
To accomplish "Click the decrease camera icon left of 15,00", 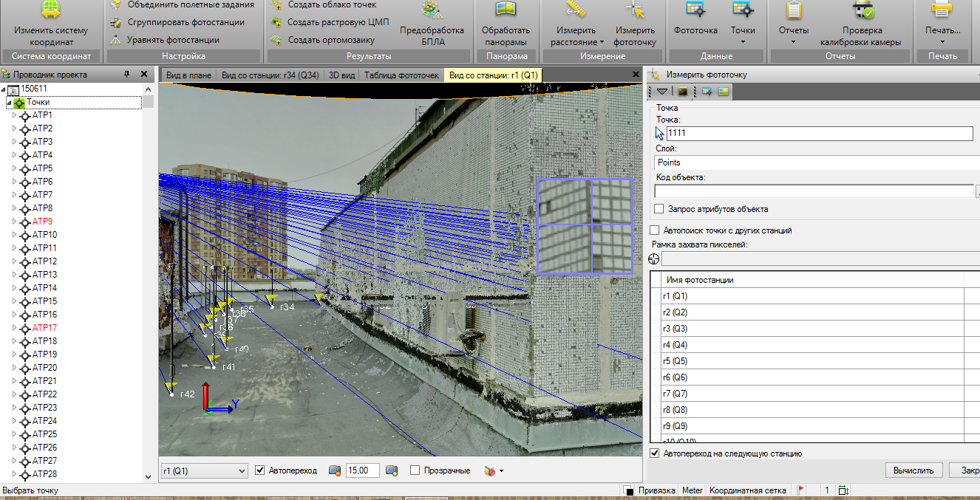I will [335, 470].
